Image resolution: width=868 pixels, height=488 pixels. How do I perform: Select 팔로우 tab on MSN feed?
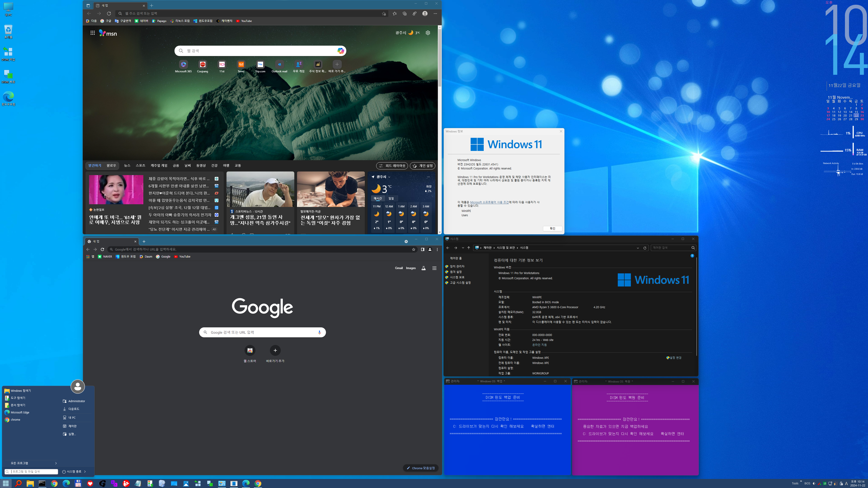(x=111, y=165)
